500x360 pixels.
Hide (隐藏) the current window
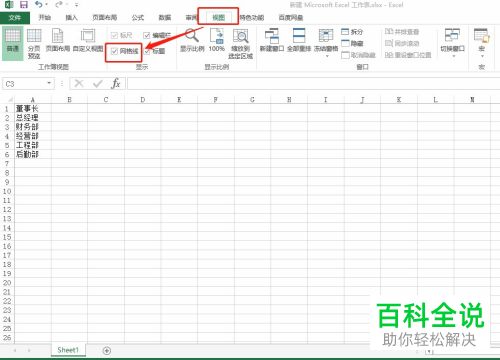pos(352,43)
